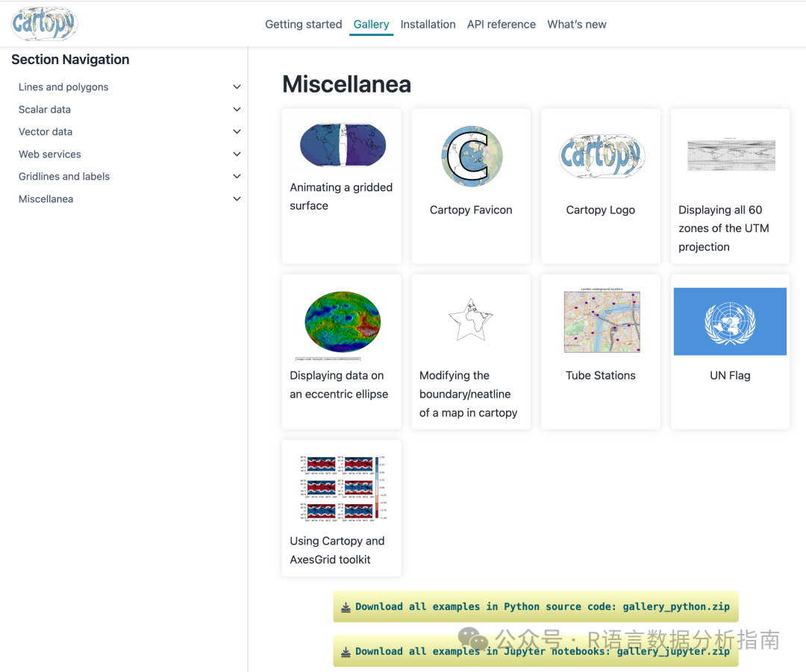The height and width of the screenshot is (672, 806).
Task: Open What's new in the navbar
Action: [x=577, y=24]
